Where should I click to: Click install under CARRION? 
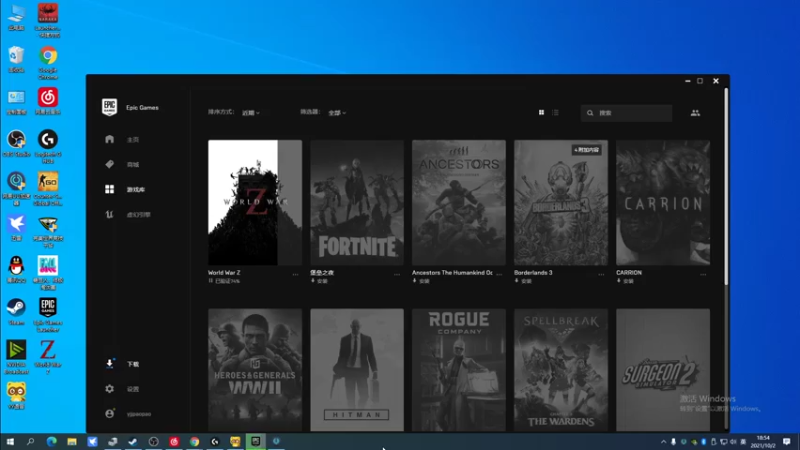(625, 281)
